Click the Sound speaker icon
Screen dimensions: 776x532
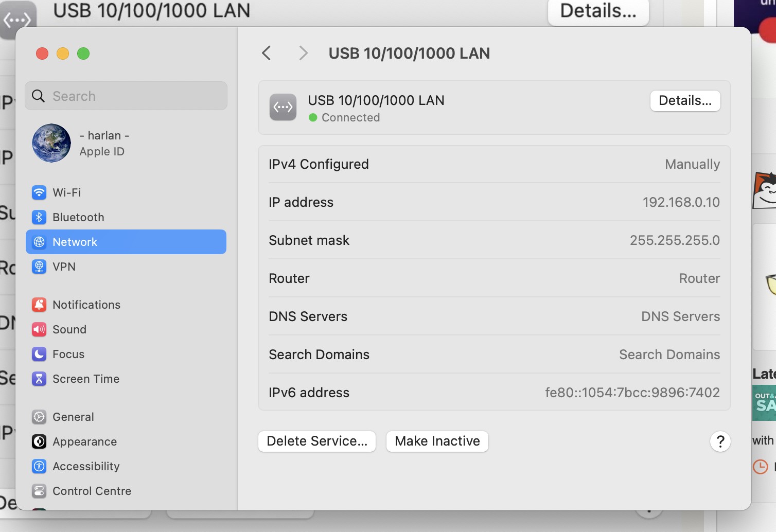pyautogui.click(x=39, y=329)
